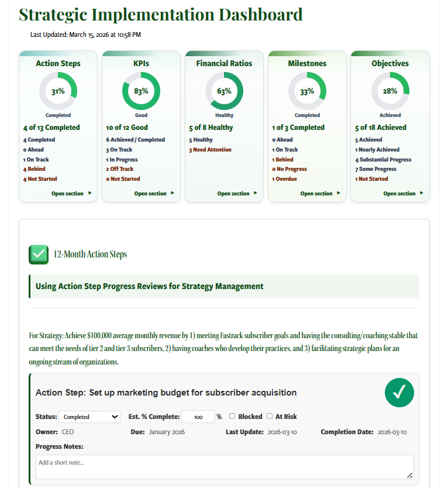Click '5 Healthy' in Financial Ratios card
The width and height of the screenshot is (448, 488).
tap(201, 140)
